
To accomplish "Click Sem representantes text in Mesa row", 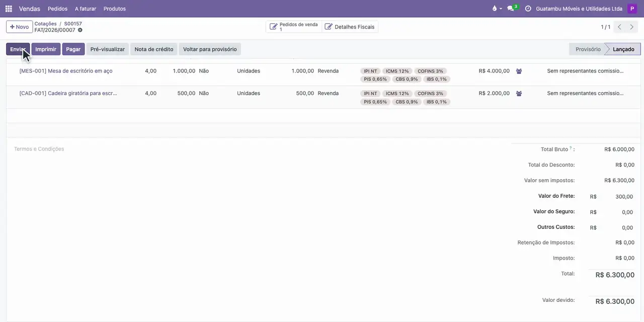I will [x=585, y=71].
